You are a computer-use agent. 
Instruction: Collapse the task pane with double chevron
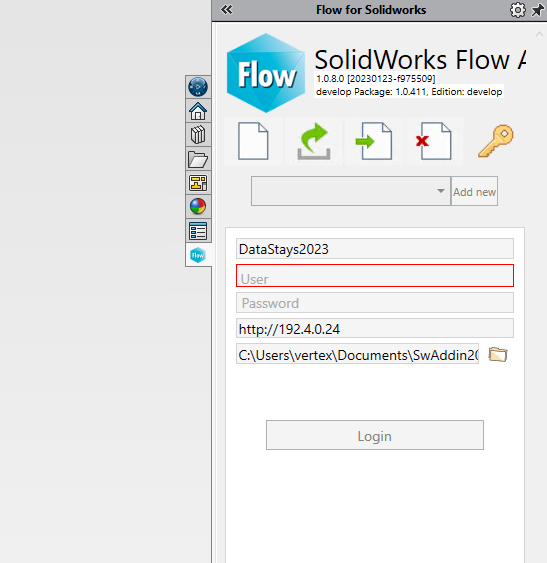[227, 9]
